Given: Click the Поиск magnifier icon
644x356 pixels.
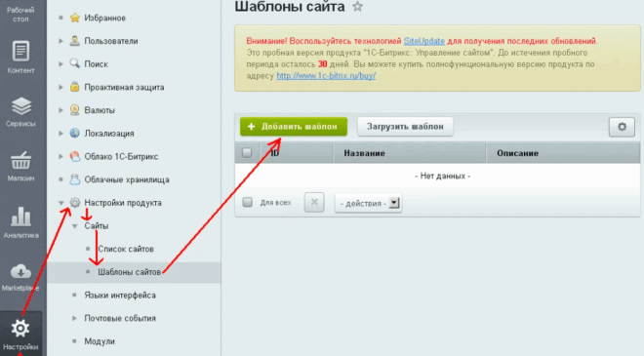Looking at the screenshot, I should (75, 63).
